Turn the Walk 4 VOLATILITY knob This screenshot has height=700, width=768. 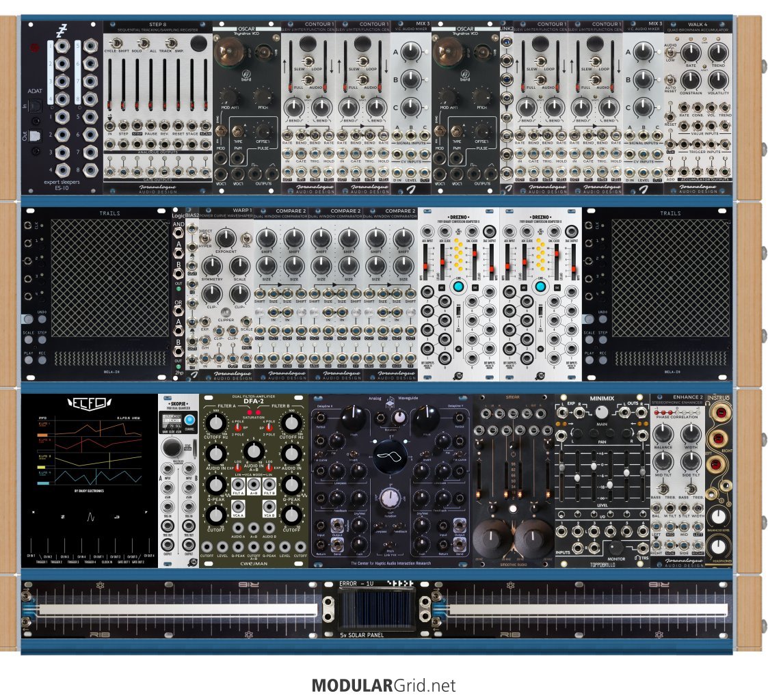click(718, 80)
